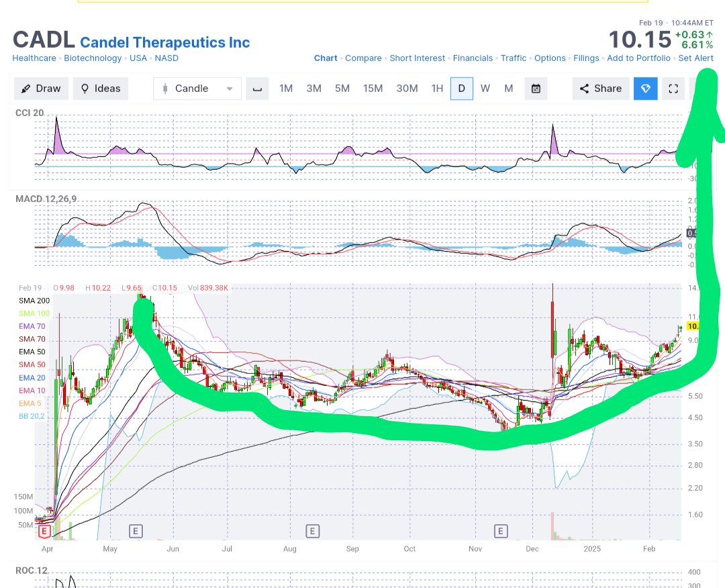Click the SMA 50 indicator label
This screenshot has height=588, width=725.
tap(32, 364)
